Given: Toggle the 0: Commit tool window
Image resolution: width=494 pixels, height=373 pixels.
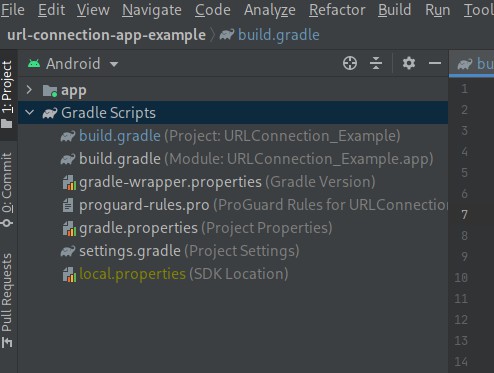Looking at the screenshot, I should pos(7,190).
